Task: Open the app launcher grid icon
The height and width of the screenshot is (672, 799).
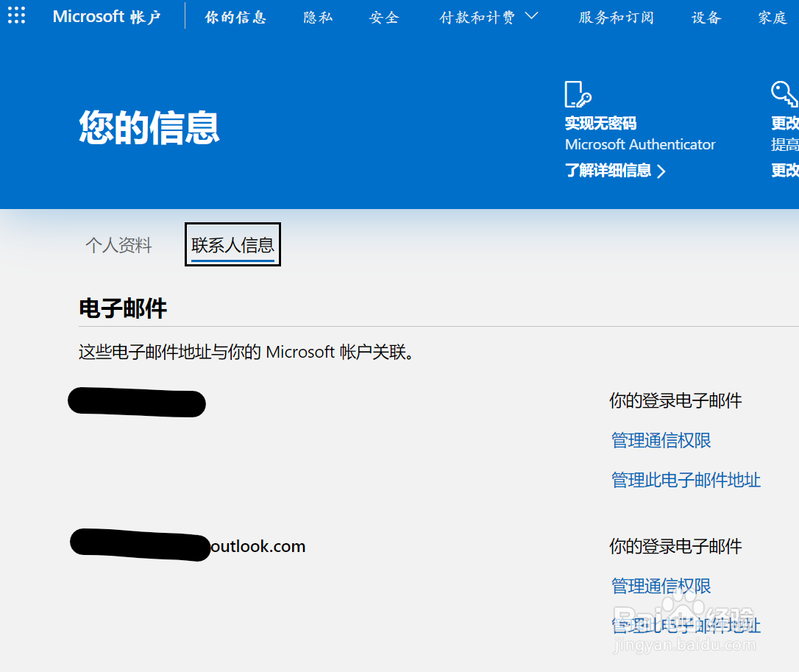Action: pyautogui.click(x=16, y=15)
